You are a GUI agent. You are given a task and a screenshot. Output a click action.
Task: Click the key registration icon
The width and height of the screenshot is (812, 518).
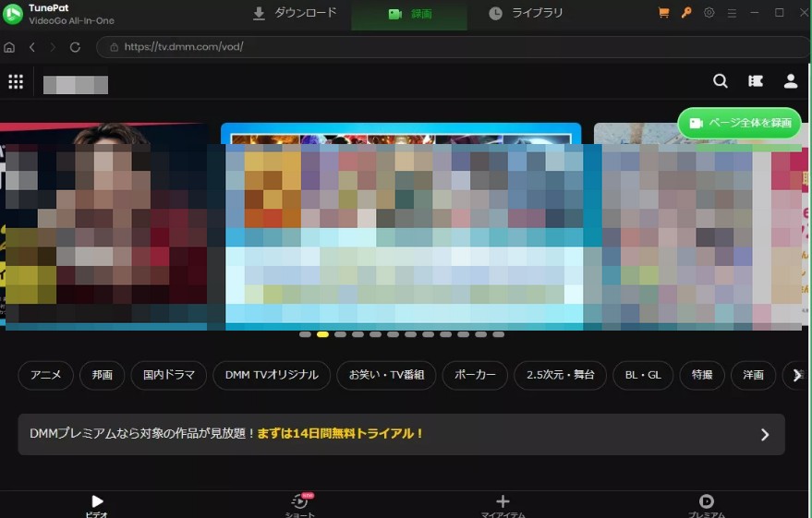[x=686, y=12]
